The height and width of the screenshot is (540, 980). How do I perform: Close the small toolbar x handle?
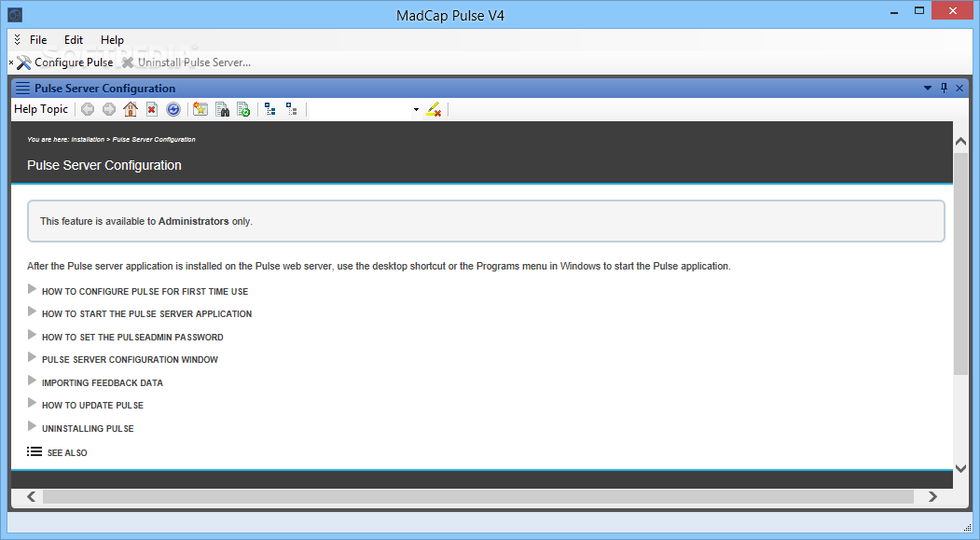coord(10,62)
